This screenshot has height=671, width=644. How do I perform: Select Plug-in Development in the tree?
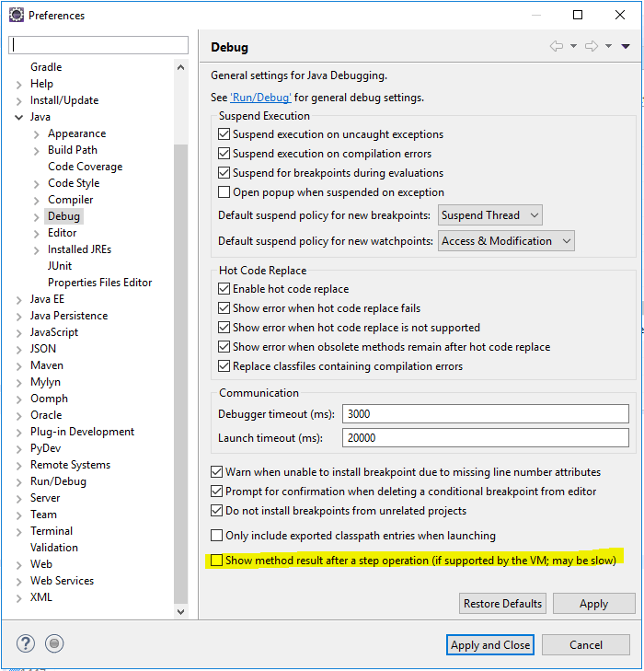coord(82,432)
